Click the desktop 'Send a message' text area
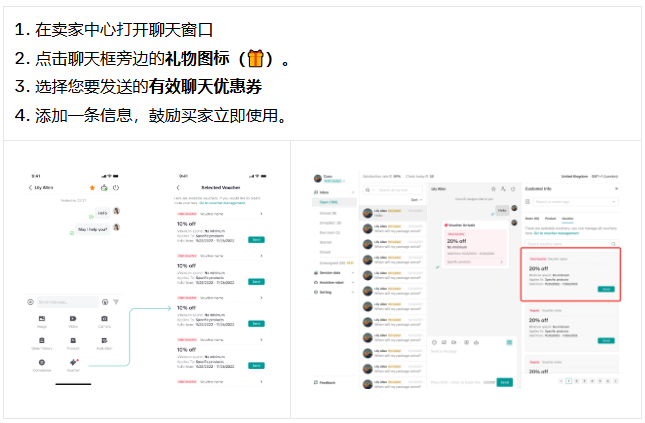 [472, 361]
